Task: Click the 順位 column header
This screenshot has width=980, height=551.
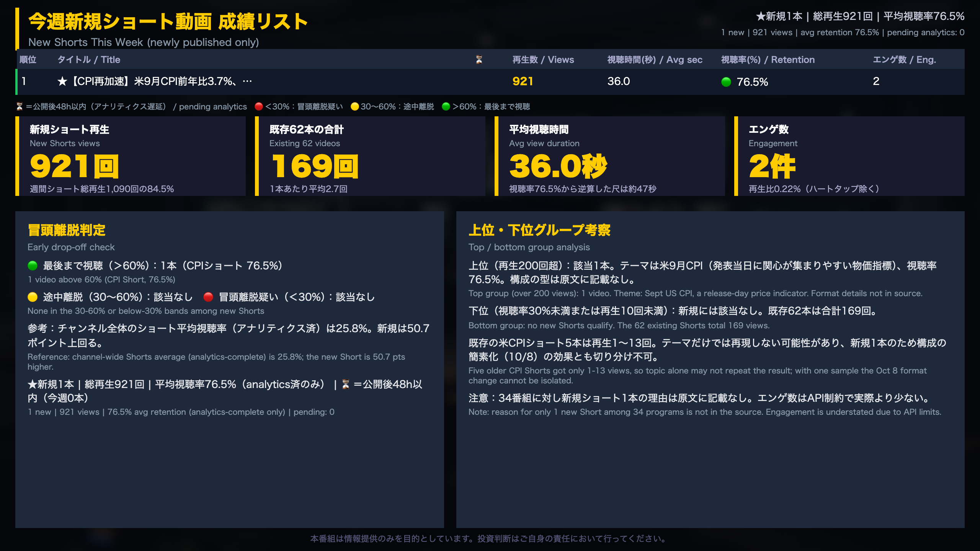Action: [28, 60]
